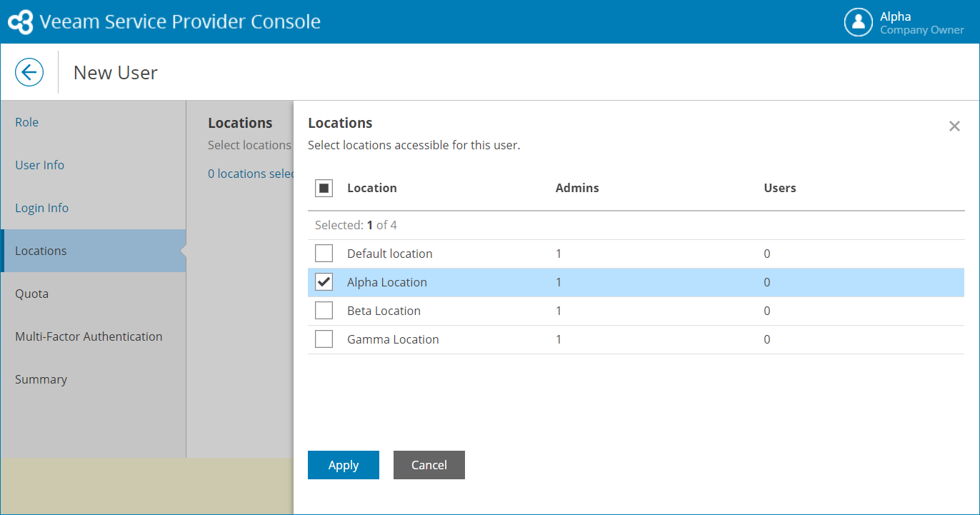Tick the Gamma Location checkbox
The height and width of the screenshot is (515, 980).
[324, 339]
